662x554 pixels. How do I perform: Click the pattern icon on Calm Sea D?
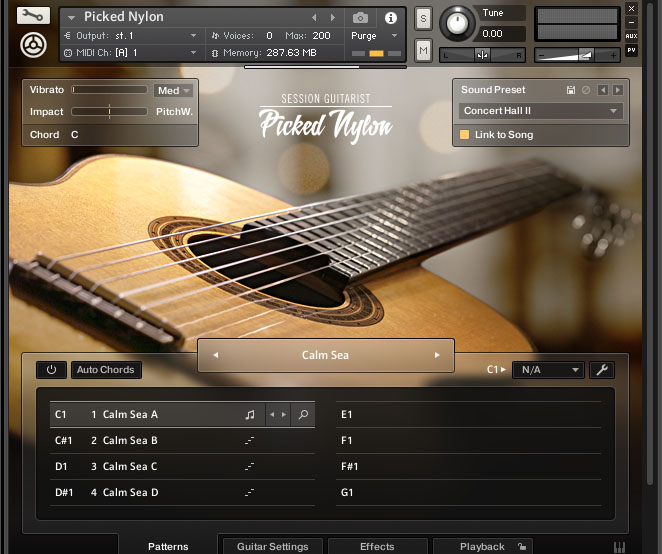pos(250,492)
